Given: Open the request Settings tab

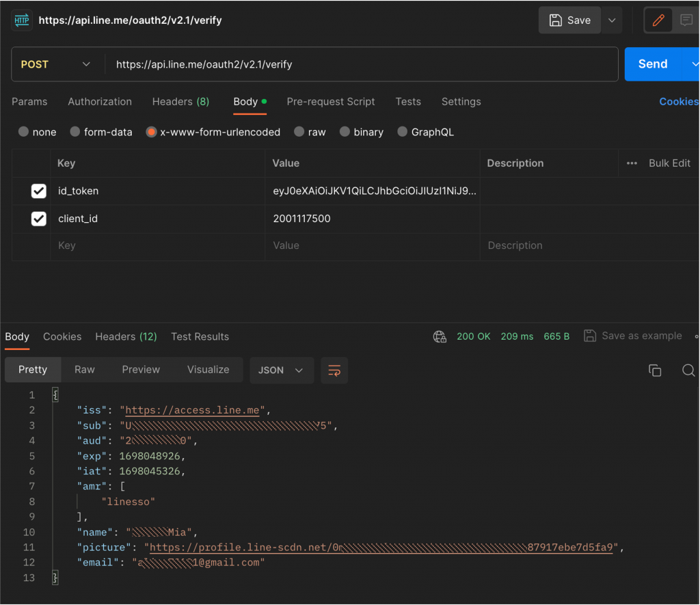Looking at the screenshot, I should click(x=461, y=102).
